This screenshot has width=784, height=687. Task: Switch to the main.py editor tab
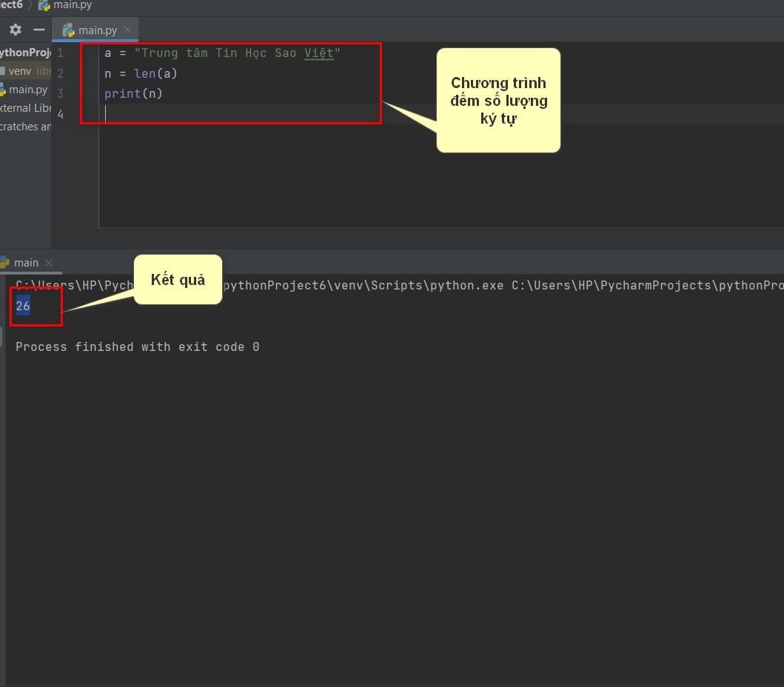pos(96,30)
